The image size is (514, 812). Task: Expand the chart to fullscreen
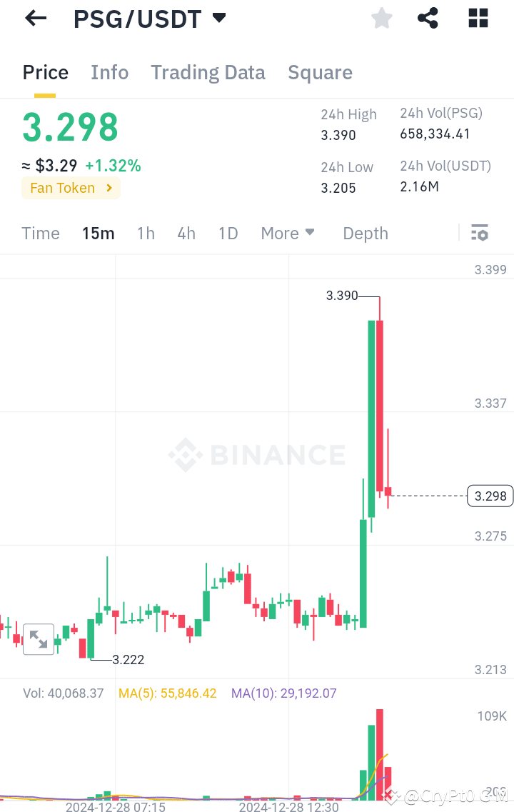point(39,639)
